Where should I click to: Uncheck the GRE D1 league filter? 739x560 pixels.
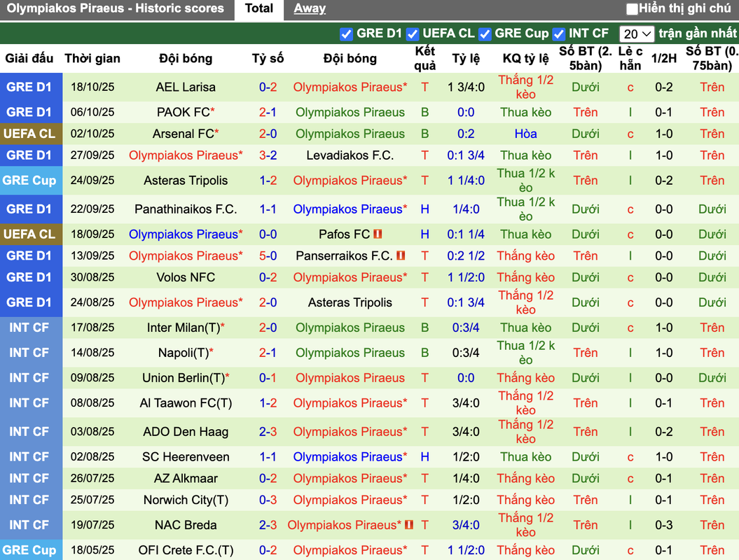tap(347, 34)
